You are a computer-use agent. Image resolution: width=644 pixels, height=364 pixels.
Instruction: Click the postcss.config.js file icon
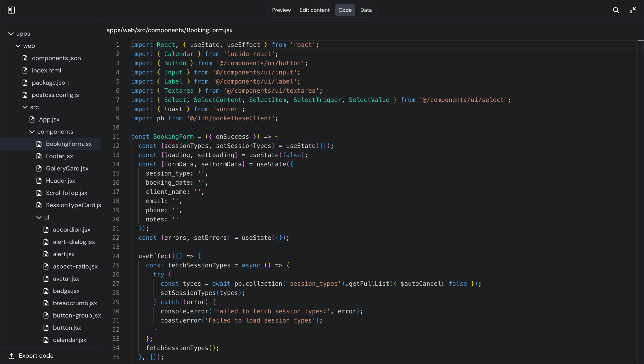pyautogui.click(x=25, y=95)
